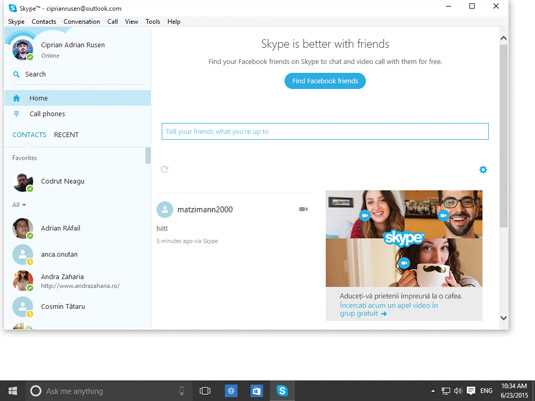Open contact Adrian RAfail avatar
The image size is (535, 401).
[23, 228]
